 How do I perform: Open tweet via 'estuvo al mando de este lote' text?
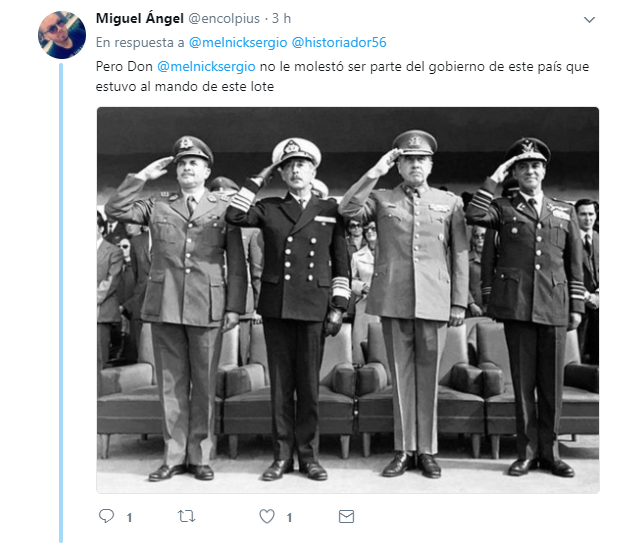(x=185, y=87)
